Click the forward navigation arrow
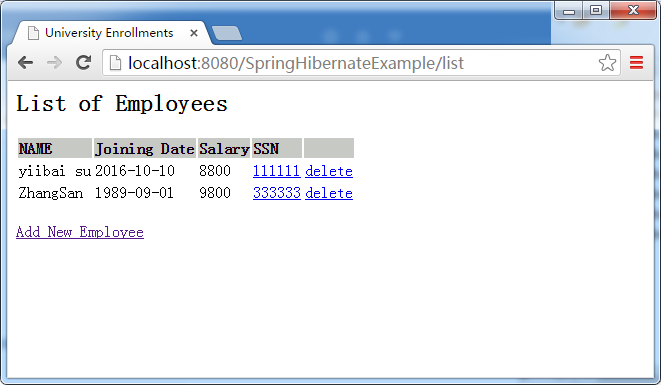 pos(54,63)
